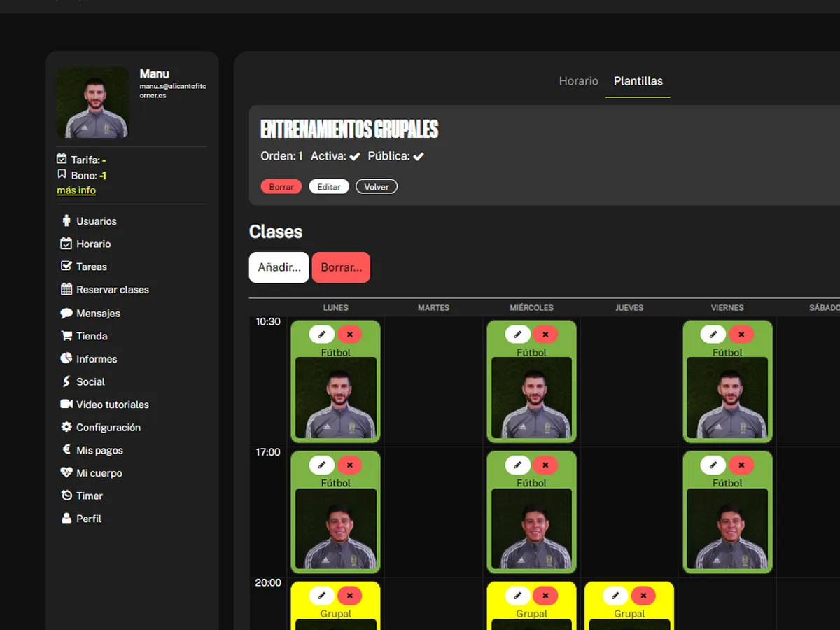
Task: Open Video tutoriales
Action: [x=105, y=405]
